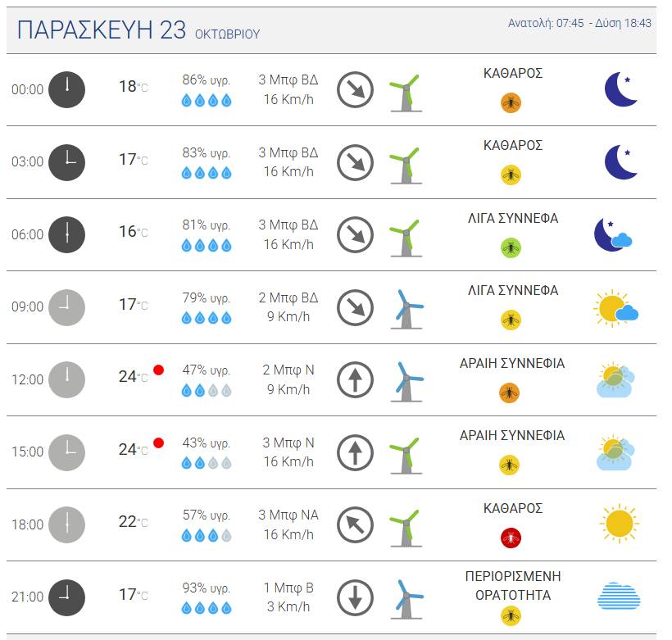The image size is (672, 640).
Task: Click the north-west wind arrow at 18:00
Action: coord(355,524)
